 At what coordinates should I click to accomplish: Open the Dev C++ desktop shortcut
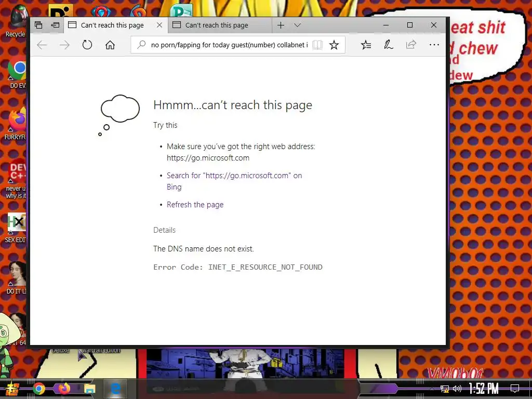click(x=17, y=178)
